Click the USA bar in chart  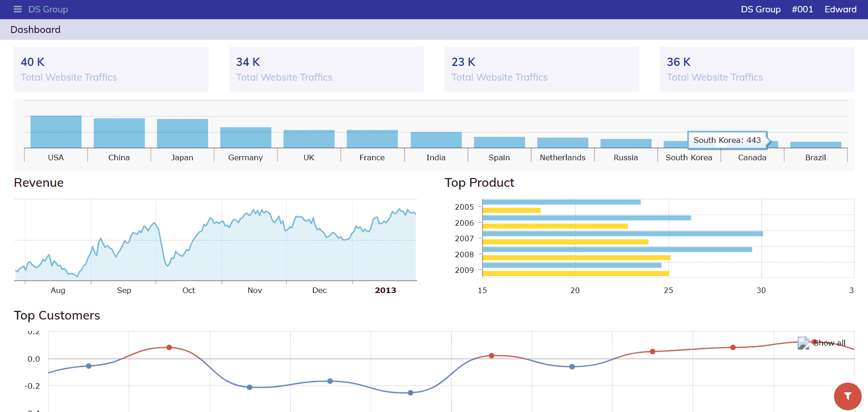coord(56,132)
